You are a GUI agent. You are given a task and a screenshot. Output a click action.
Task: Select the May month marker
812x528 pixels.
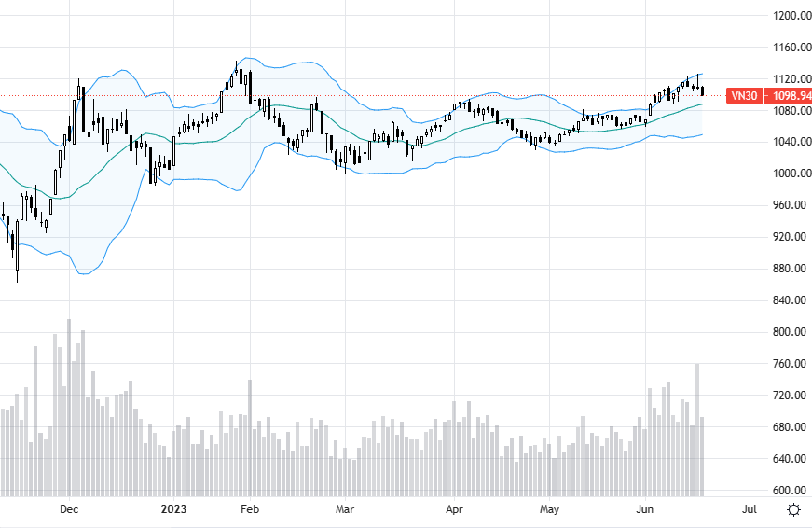pos(549,509)
